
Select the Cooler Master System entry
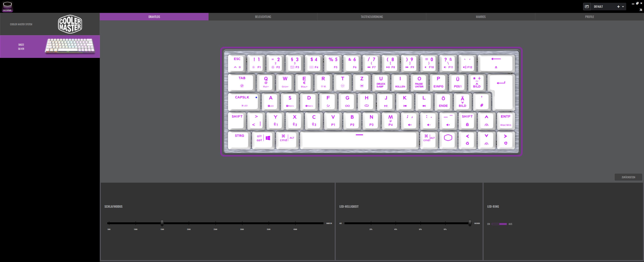pos(50,24)
